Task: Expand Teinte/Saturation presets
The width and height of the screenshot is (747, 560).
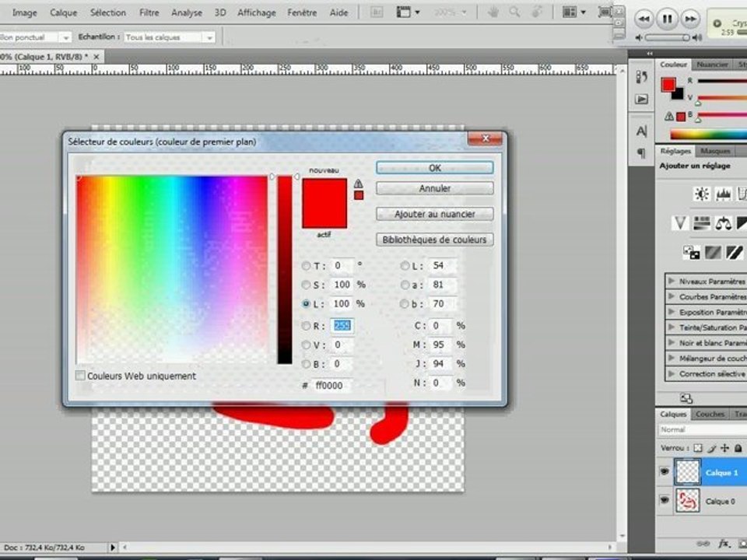Action: (x=672, y=327)
